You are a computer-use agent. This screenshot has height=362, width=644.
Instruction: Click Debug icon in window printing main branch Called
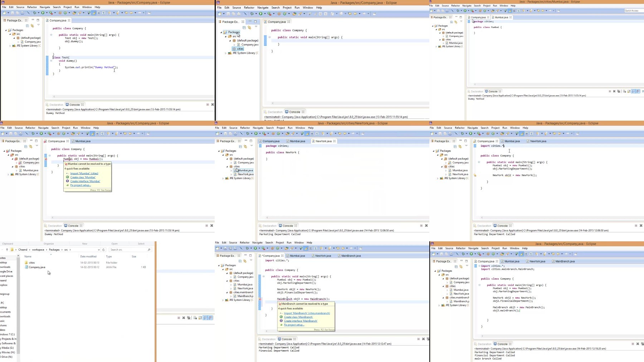coord(463,254)
